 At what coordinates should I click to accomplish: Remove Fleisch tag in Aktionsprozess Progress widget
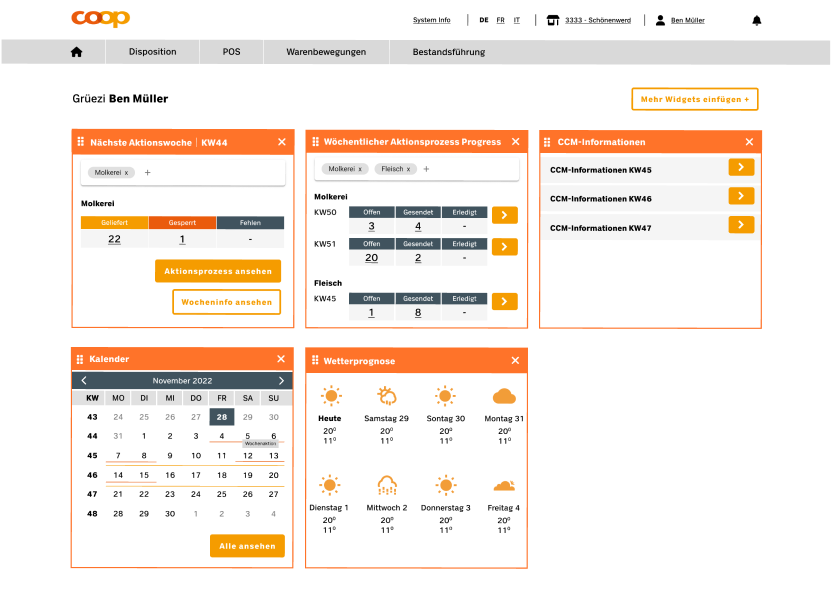click(x=408, y=169)
